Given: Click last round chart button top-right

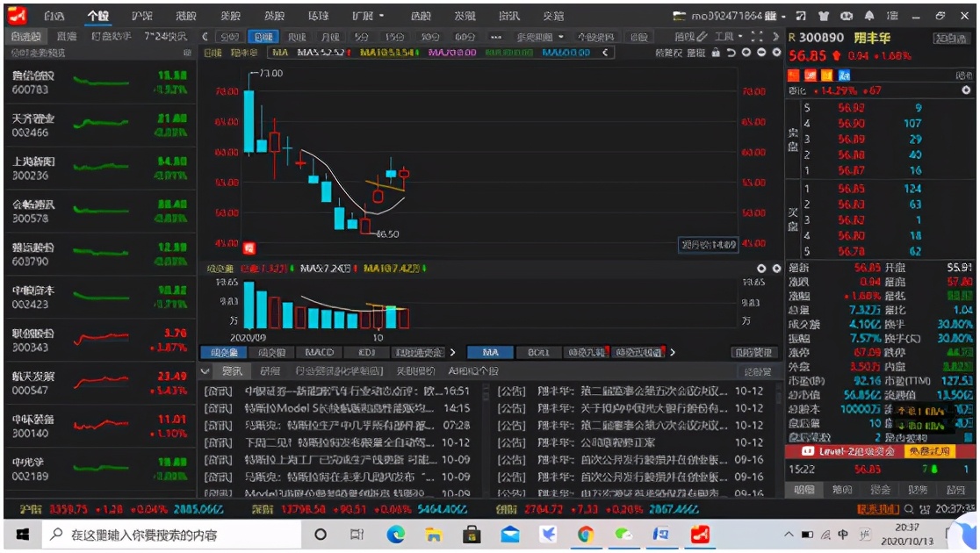Looking at the screenshot, I should tap(776, 53).
